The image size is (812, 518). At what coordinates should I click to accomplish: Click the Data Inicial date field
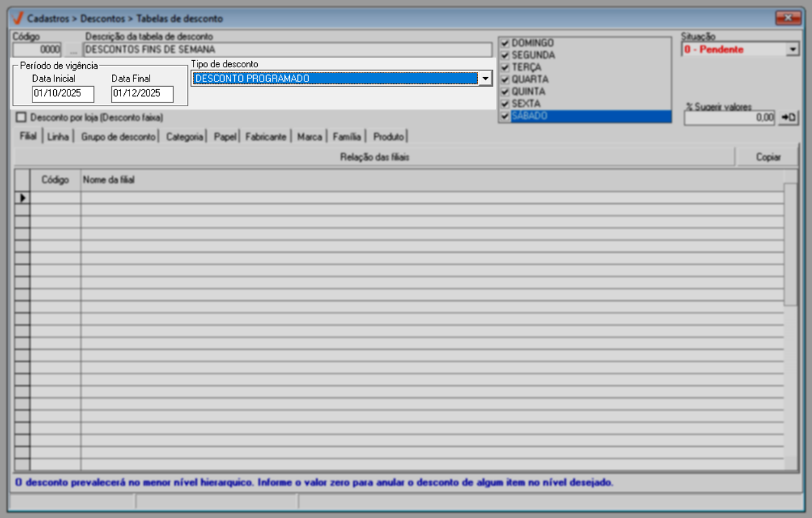click(x=63, y=94)
